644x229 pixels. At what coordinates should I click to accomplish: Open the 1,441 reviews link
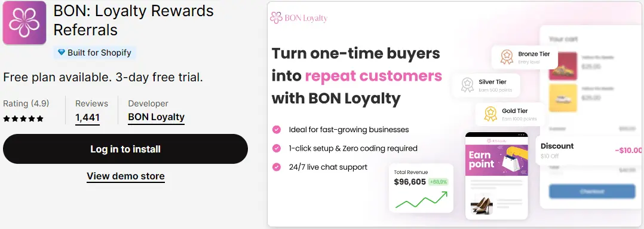87,118
